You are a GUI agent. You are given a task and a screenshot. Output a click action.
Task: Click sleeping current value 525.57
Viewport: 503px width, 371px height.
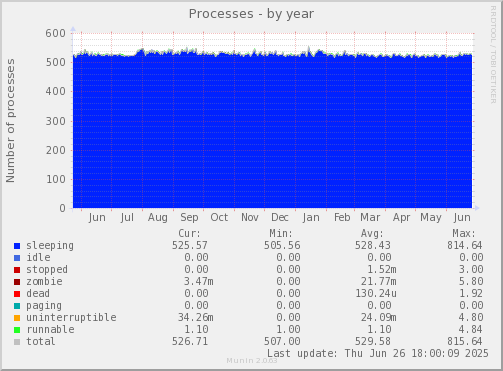pyautogui.click(x=190, y=245)
